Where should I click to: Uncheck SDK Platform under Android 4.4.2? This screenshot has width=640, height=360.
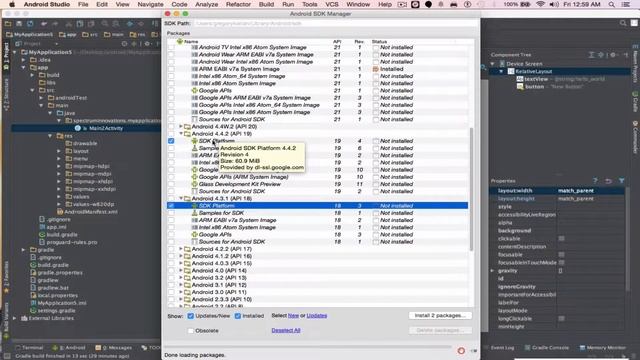pyautogui.click(x=171, y=141)
